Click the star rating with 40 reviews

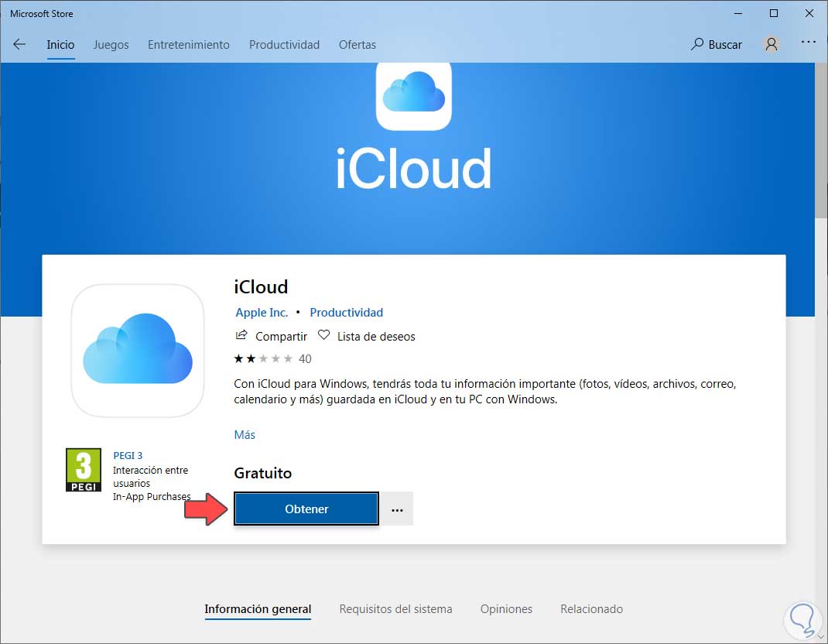(272, 358)
